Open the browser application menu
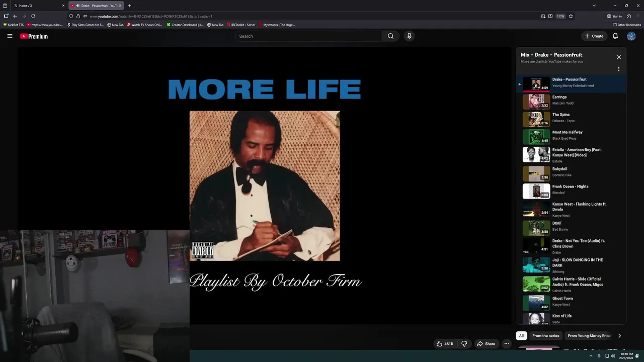The width and height of the screenshot is (644, 362). coord(638,16)
